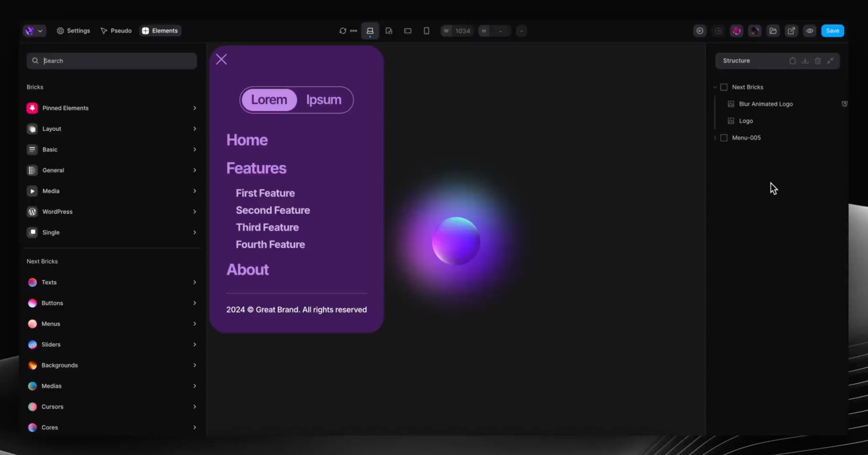
Task: Click the Ipsum button in nav preview
Action: (x=324, y=99)
